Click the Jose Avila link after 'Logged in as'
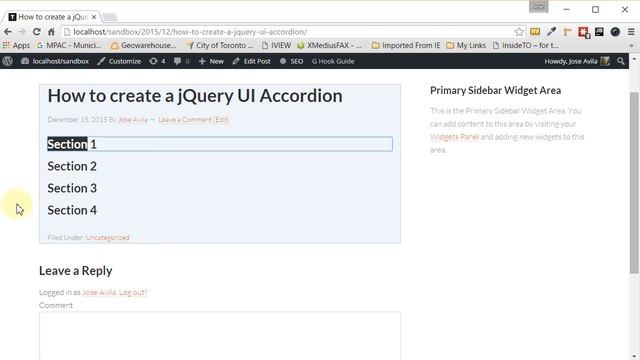Image resolution: width=640 pixels, height=360 pixels. [x=100, y=292]
